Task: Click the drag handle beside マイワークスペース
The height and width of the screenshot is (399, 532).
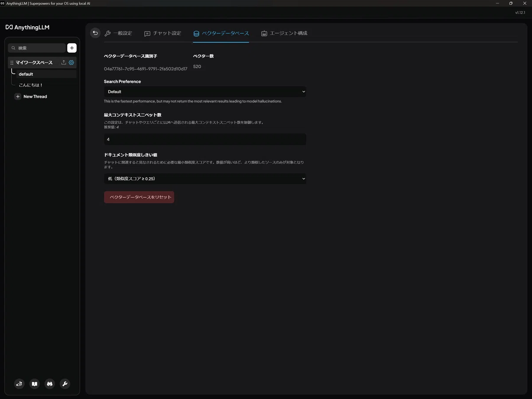Action: (12, 63)
